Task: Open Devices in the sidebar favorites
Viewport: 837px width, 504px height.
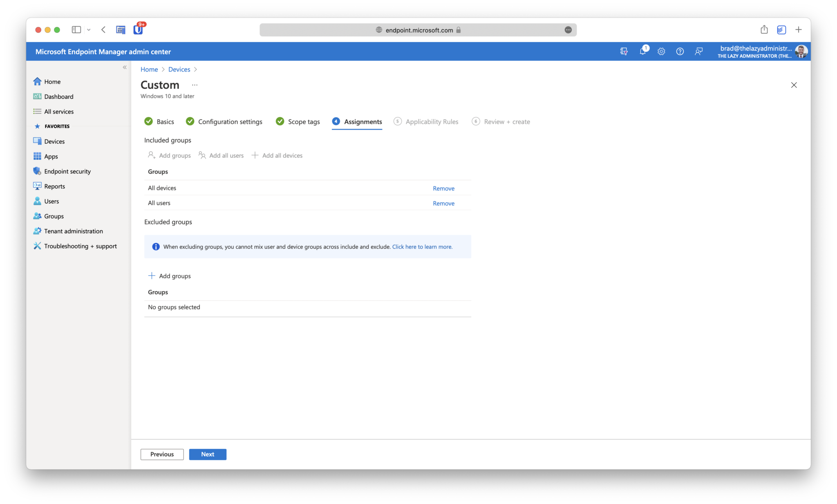Action: [49, 141]
